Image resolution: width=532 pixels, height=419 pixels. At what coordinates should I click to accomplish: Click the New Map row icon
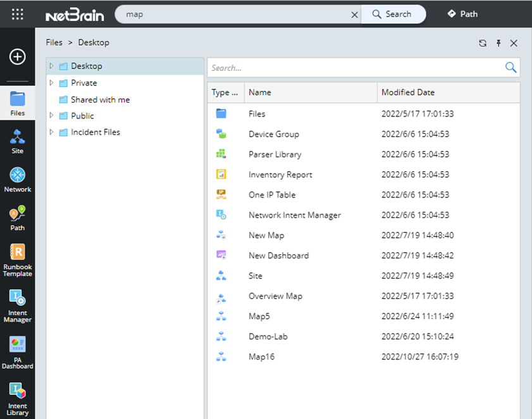(221, 235)
